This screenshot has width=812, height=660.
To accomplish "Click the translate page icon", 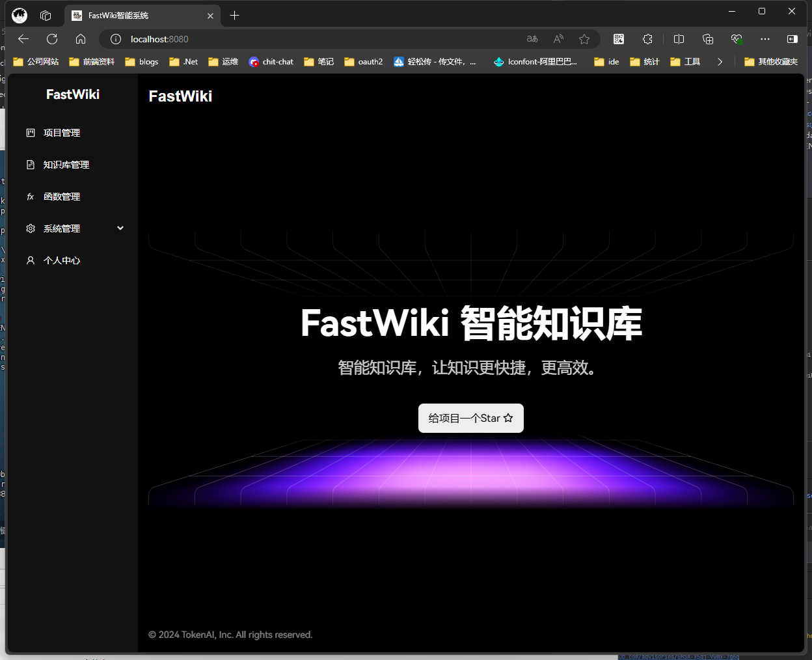I will click(x=532, y=39).
